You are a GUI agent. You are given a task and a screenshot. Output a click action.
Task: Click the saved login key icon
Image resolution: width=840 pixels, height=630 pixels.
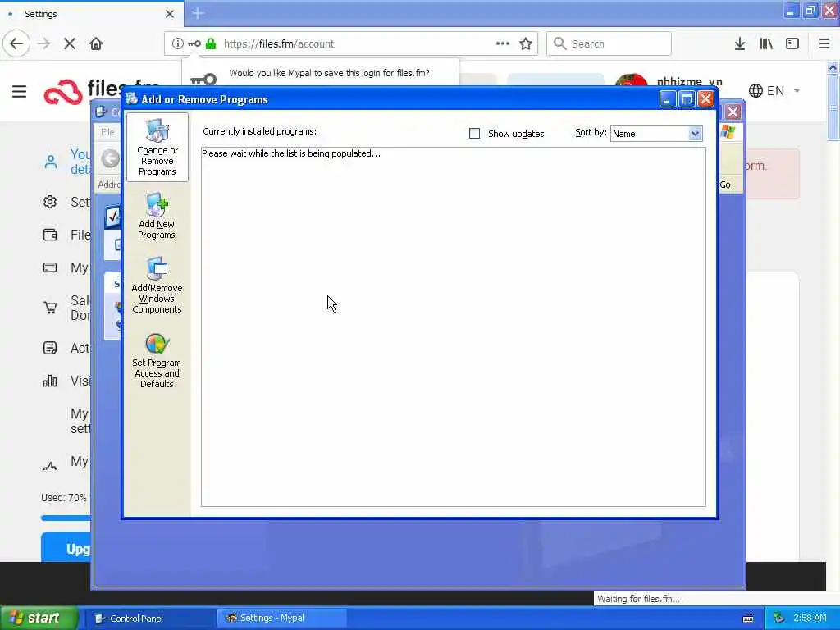point(194,44)
